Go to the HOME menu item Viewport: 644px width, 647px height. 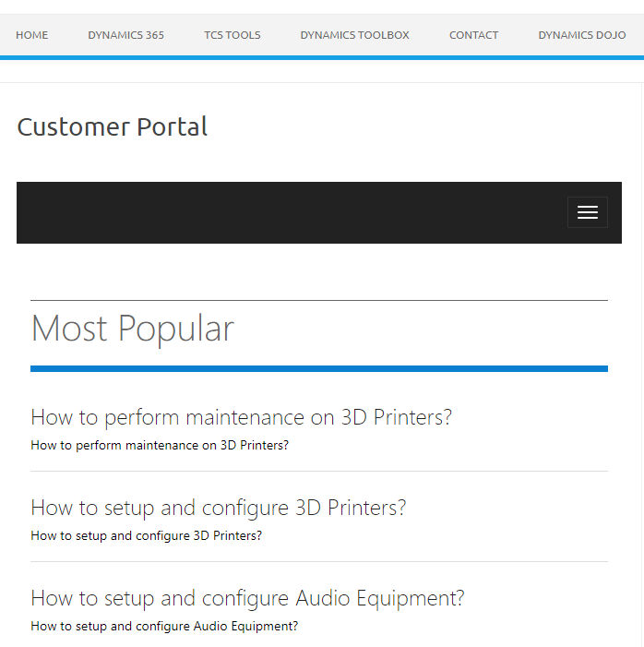[x=31, y=35]
